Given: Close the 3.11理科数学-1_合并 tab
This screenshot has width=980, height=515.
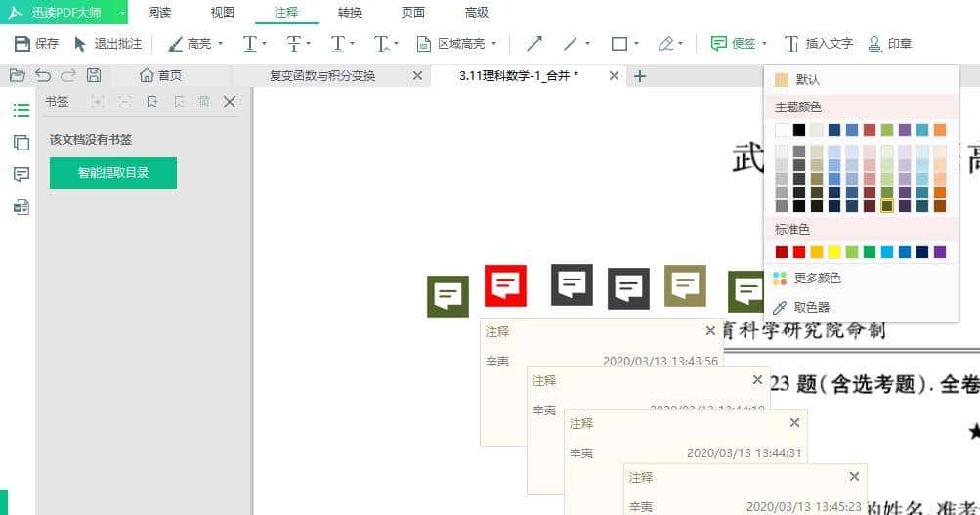Looking at the screenshot, I should (614, 76).
